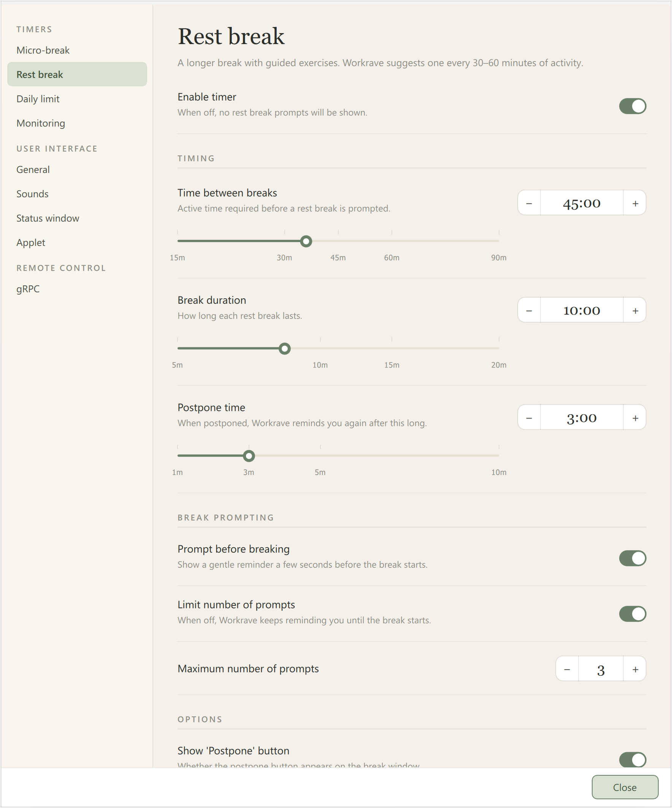Screen dimensions: 672x808
Task: Decrease Maximum number of prompts
Action: click(567, 669)
